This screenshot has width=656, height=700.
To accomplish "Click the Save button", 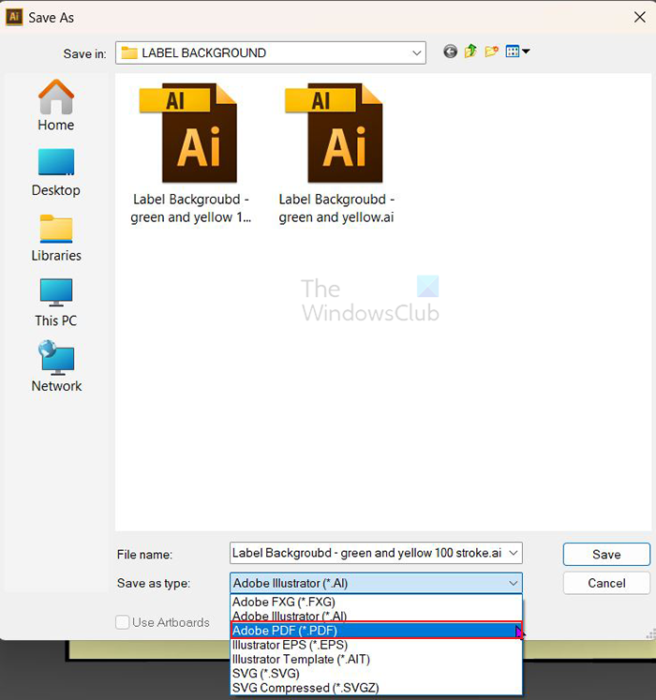I will click(606, 554).
